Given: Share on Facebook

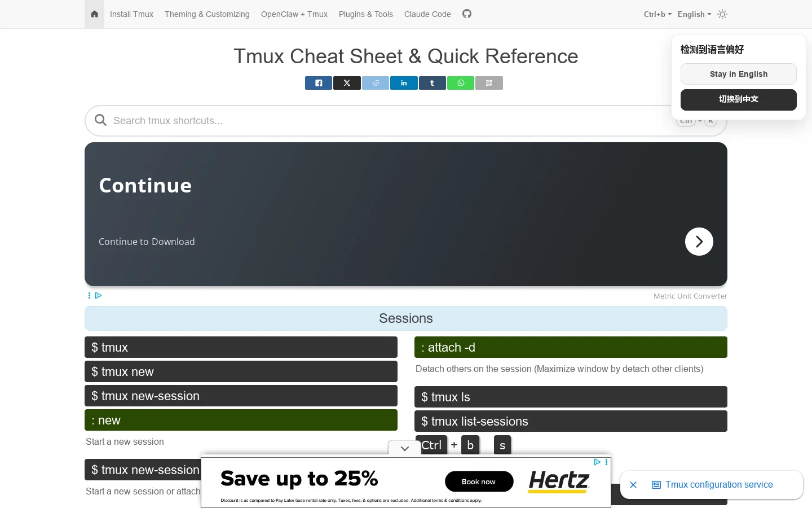Looking at the screenshot, I should point(319,83).
